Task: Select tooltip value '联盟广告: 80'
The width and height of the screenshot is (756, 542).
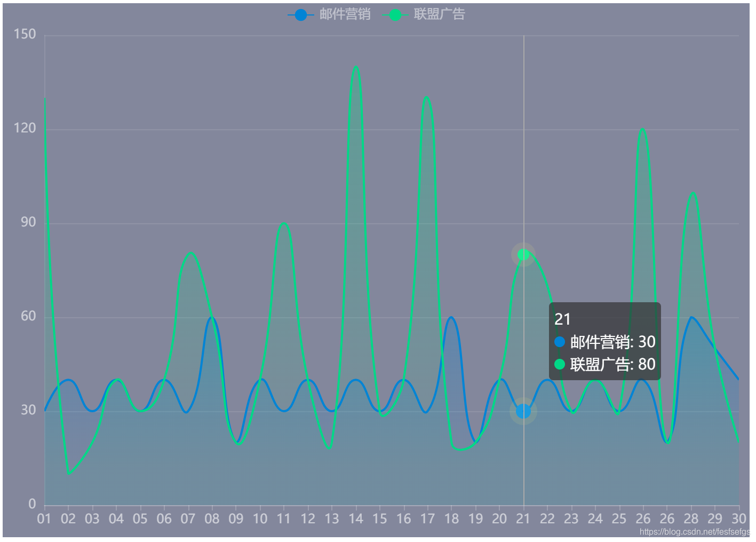Action: pyautogui.click(x=612, y=364)
